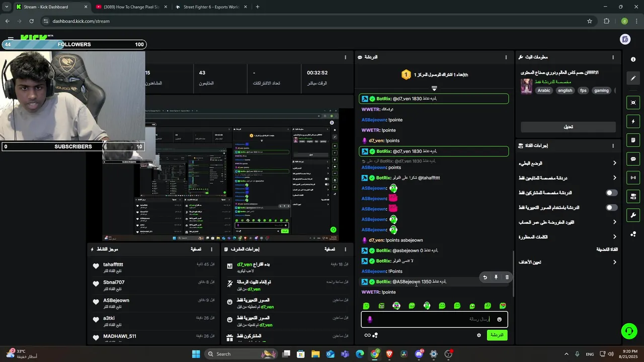Toggle the channel actions camera sidebar icon
This screenshot has height=362, width=644.
point(633,197)
